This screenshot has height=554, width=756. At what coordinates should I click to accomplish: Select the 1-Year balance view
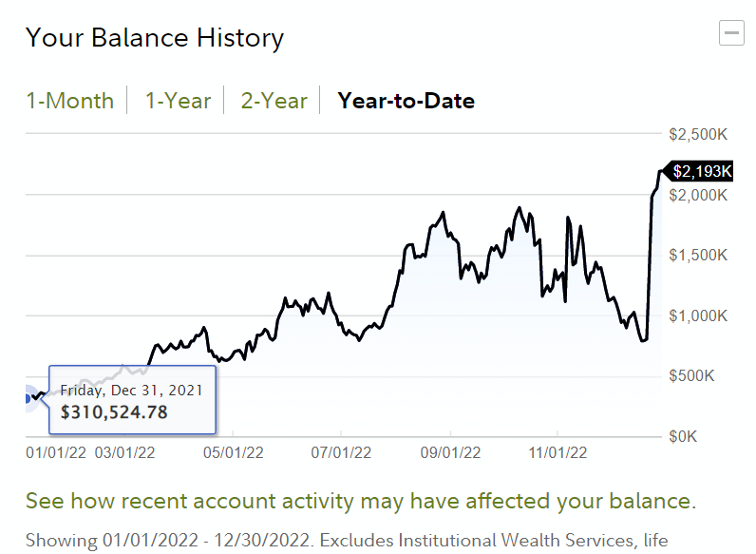point(178,101)
